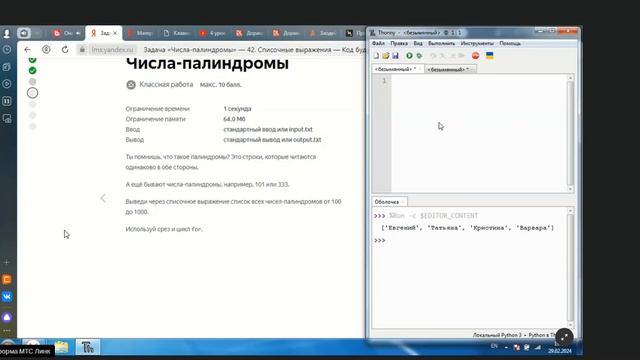Click the calendar 11 icon in browser sidebar
640x360 pixels.
7,101
